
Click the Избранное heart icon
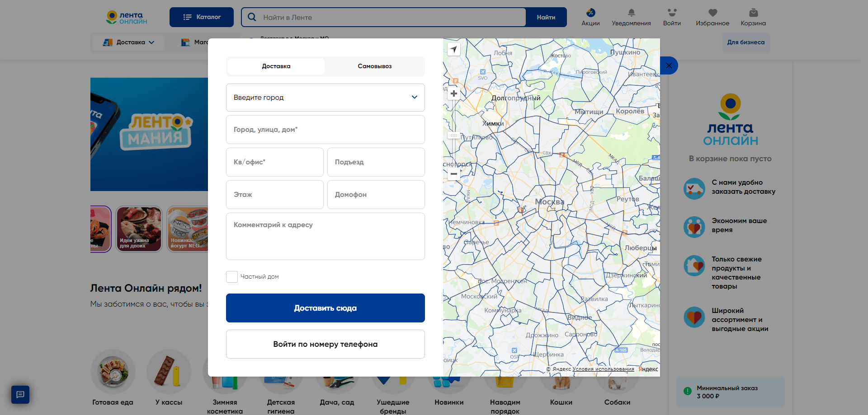pyautogui.click(x=713, y=14)
